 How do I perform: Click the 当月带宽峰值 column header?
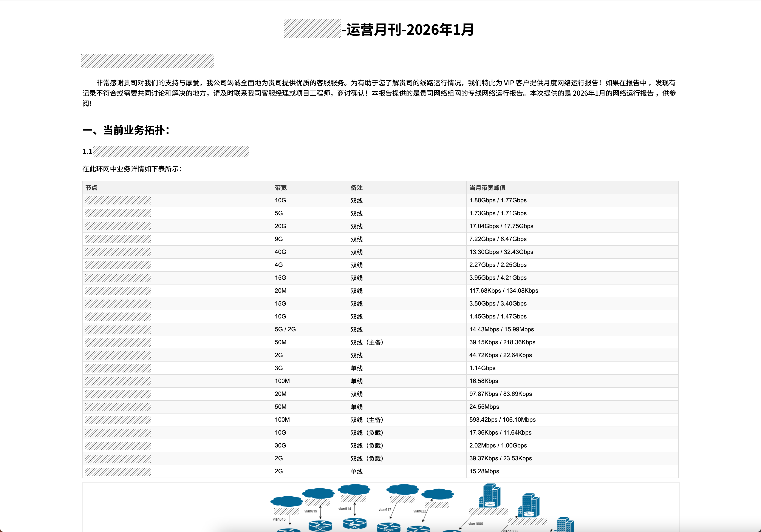pos(487,188)
